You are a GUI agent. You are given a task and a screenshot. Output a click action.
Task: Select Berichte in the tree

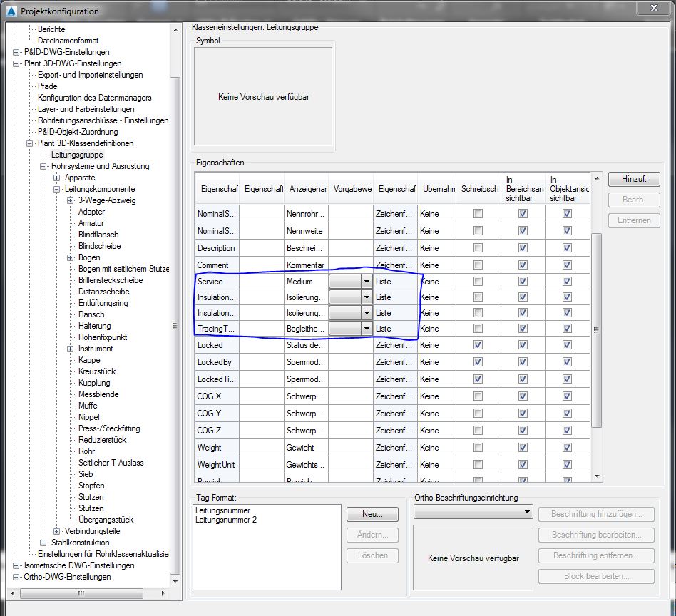coord(51,29)
